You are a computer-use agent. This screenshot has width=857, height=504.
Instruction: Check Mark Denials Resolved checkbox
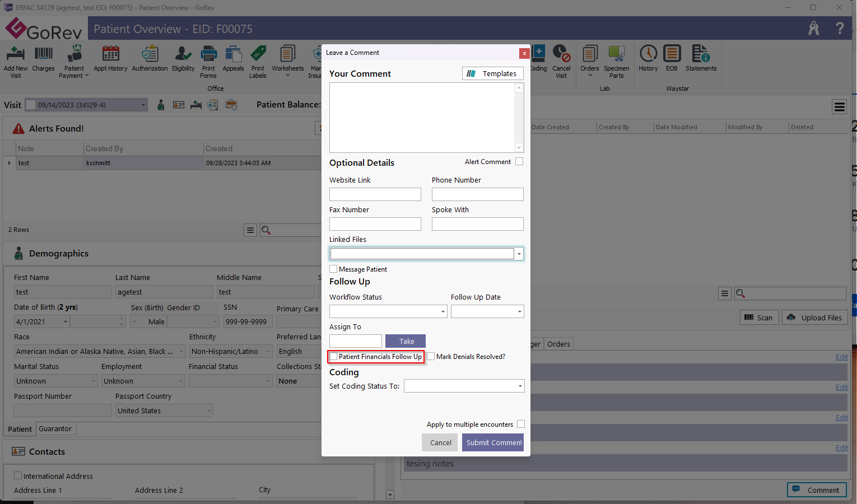(431, 356)
